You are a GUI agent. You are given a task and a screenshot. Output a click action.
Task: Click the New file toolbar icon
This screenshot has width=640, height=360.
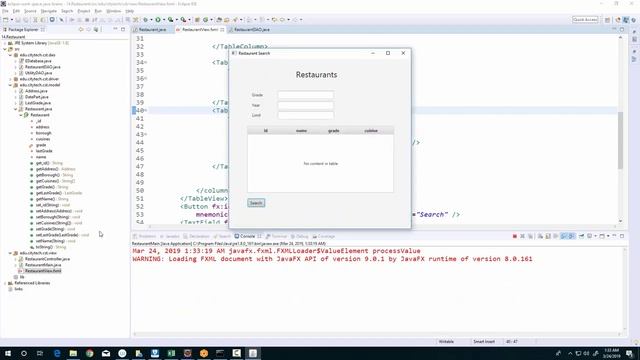[x=6, y=20]
